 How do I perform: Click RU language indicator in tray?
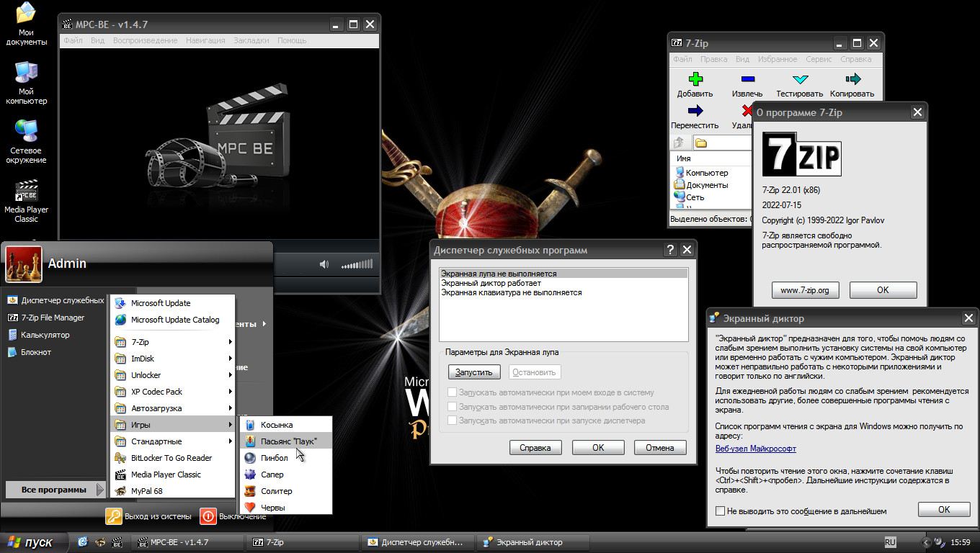[890, 541]
